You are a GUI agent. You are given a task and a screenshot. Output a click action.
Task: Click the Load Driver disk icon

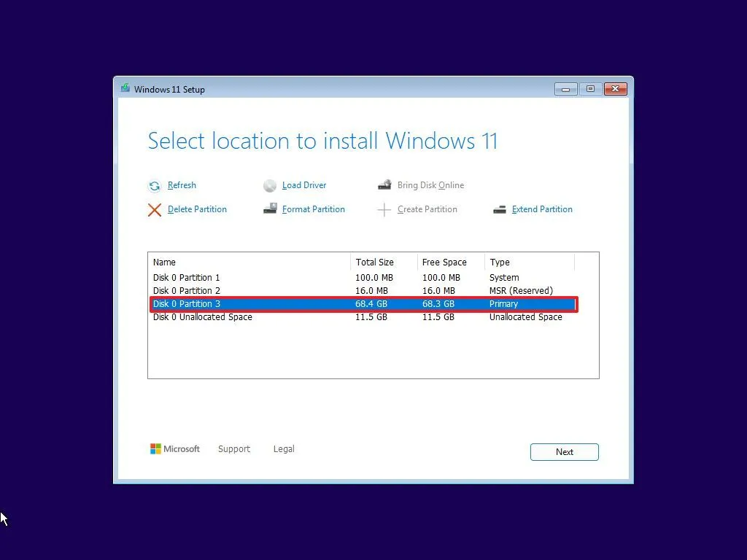[x=271, y=185]
